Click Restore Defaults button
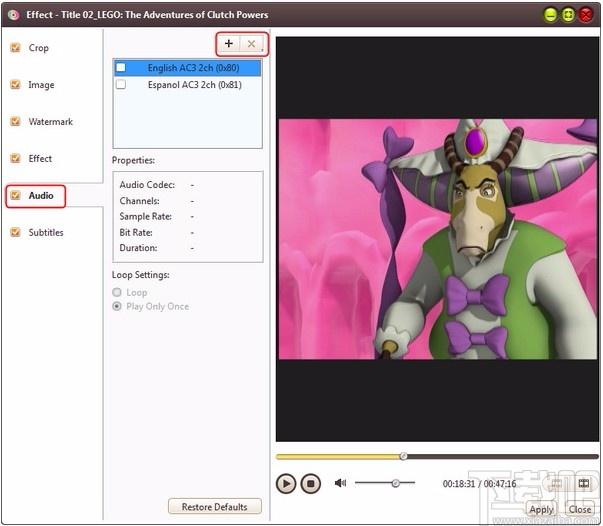Viewport: 603px width, 526px height. [x=215, y=507]
